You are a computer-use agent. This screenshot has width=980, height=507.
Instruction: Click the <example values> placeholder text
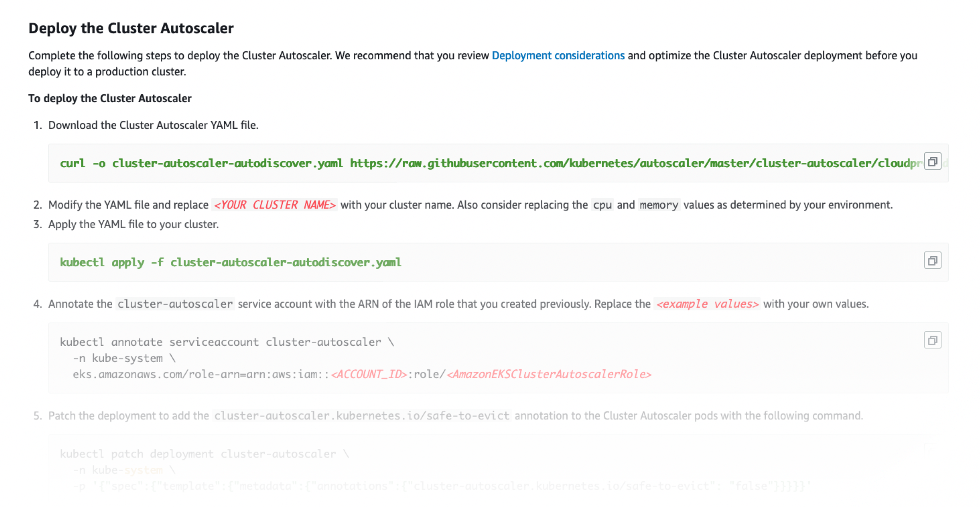707,304
